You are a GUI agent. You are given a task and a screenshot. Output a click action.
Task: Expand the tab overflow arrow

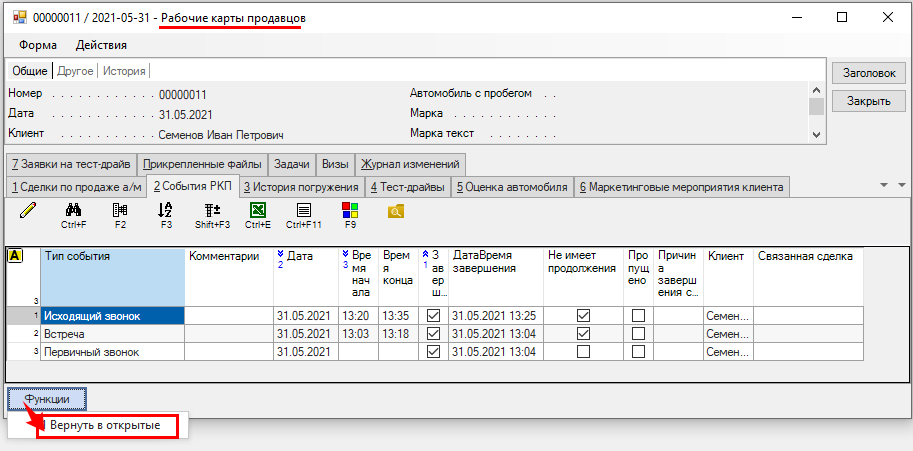(885, 186)
